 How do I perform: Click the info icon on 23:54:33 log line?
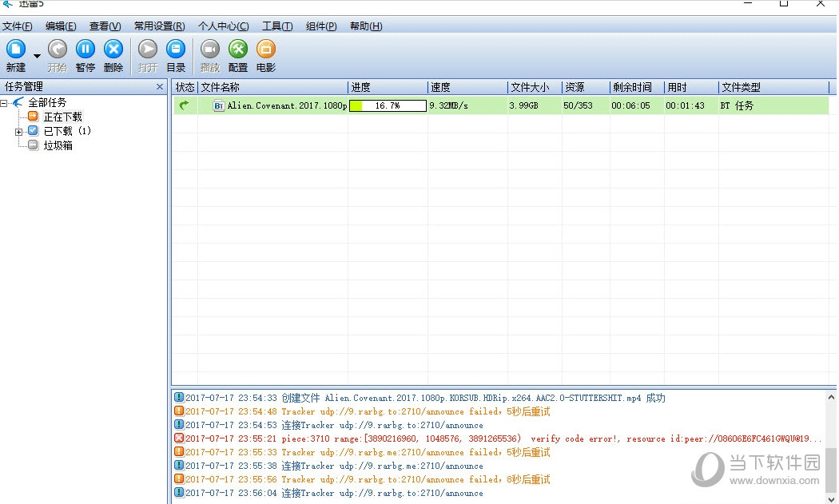tap(179, 398)
